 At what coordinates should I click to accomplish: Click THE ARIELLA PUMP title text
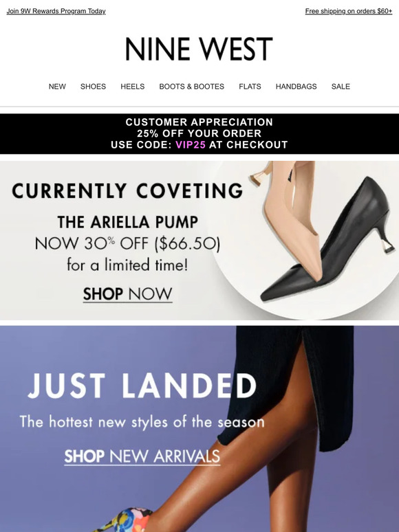[x=128, y=222]
